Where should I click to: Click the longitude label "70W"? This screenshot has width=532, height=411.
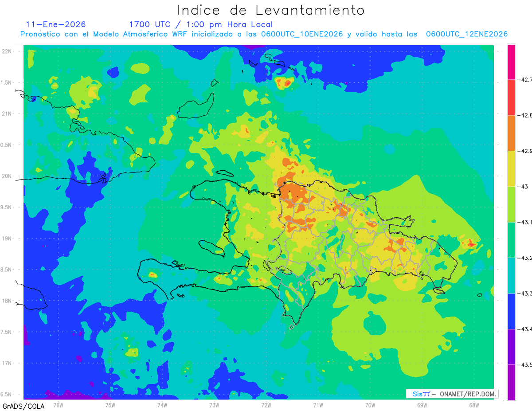370,405
